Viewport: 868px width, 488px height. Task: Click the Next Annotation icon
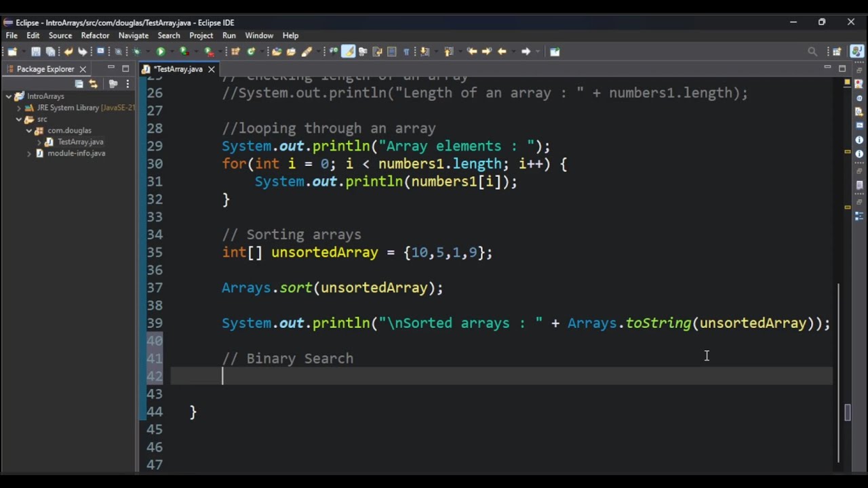(425, 52)
